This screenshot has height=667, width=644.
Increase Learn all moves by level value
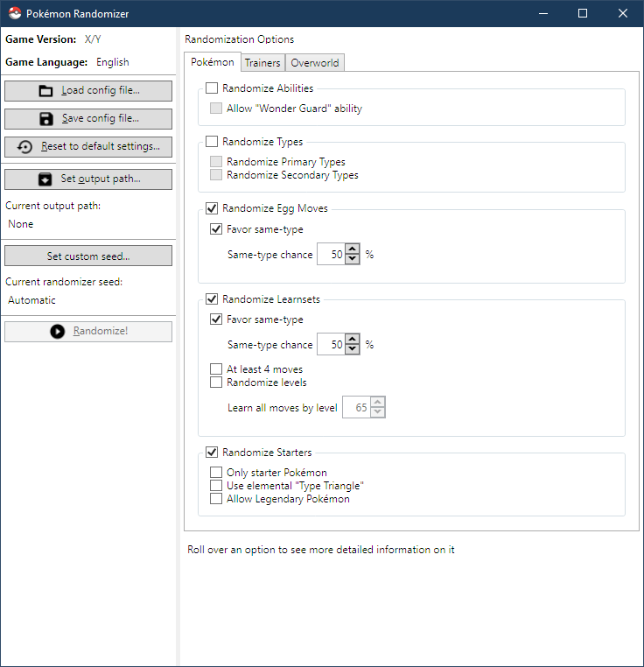(x=378, y=402)
